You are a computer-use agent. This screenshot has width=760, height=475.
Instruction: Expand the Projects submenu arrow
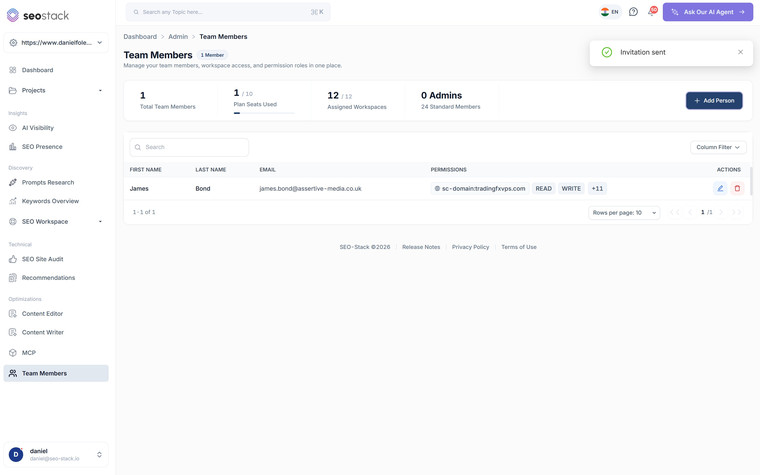click(x=100, y=91)
